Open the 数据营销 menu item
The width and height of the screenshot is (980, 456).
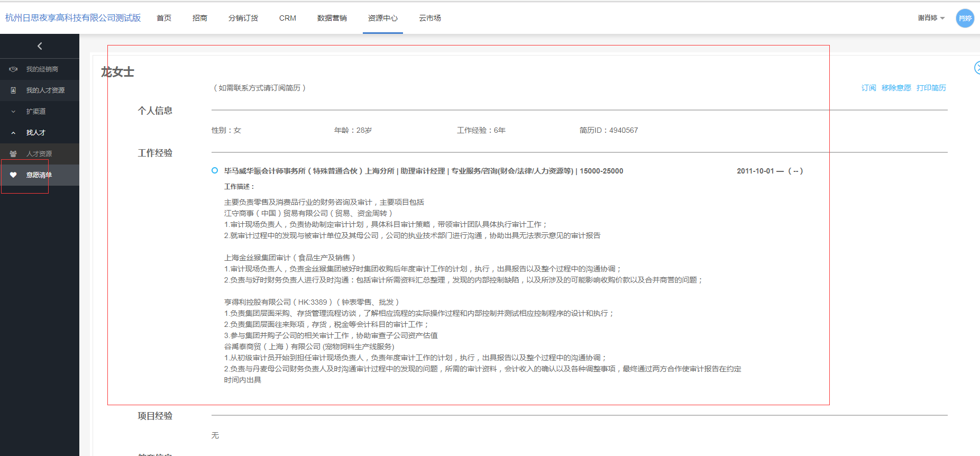(332, 18)
